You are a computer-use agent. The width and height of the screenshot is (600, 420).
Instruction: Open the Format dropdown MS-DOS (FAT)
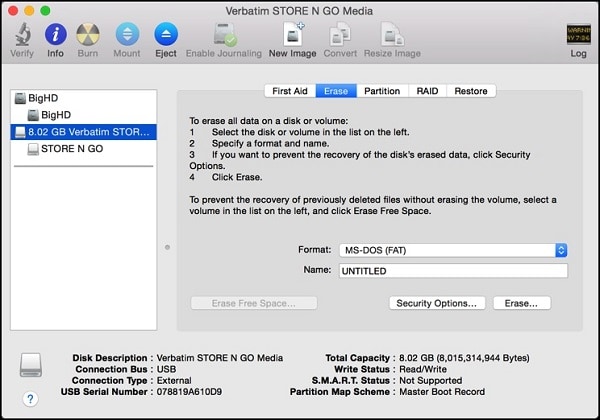453,250
